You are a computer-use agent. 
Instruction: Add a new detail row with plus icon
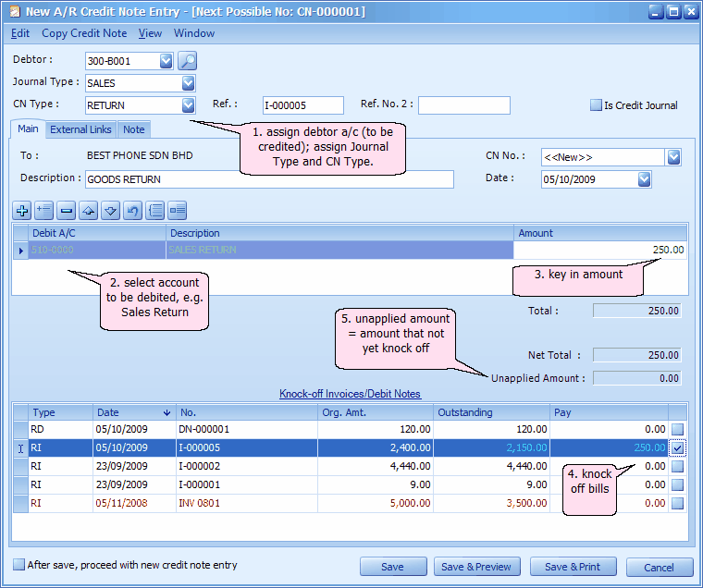(x=22, y=210)
